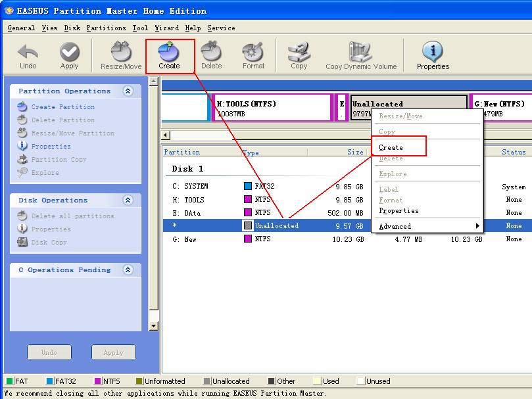Open the Service menu
Image resolution: width=532 pixels, height=399 pixels.
click(x=221, y=28)
